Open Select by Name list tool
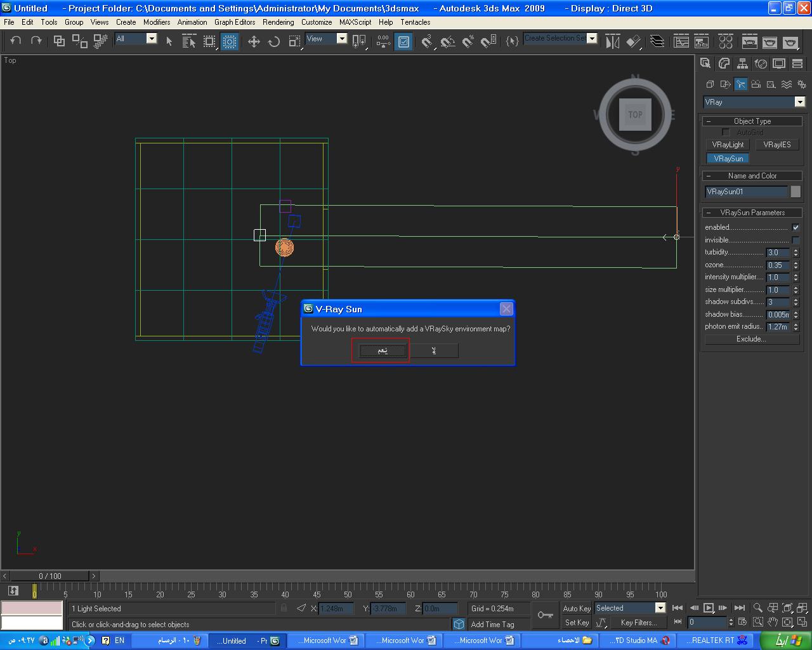Screen dimensions: 812x650 tap(188, 41)
